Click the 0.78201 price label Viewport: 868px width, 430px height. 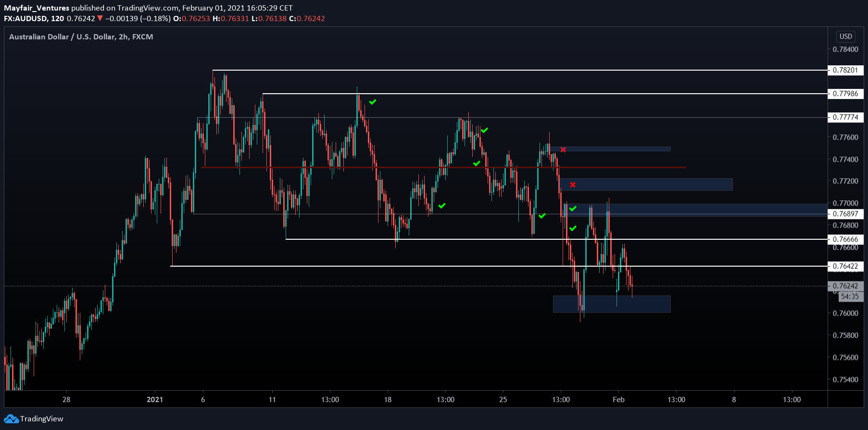tap(845, 70)
